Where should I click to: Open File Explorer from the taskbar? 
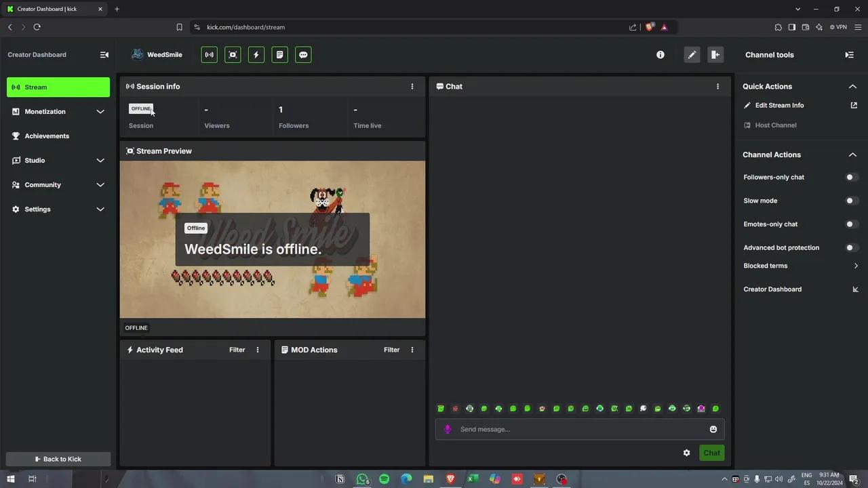pyautogui.click(x=429, y=479)
